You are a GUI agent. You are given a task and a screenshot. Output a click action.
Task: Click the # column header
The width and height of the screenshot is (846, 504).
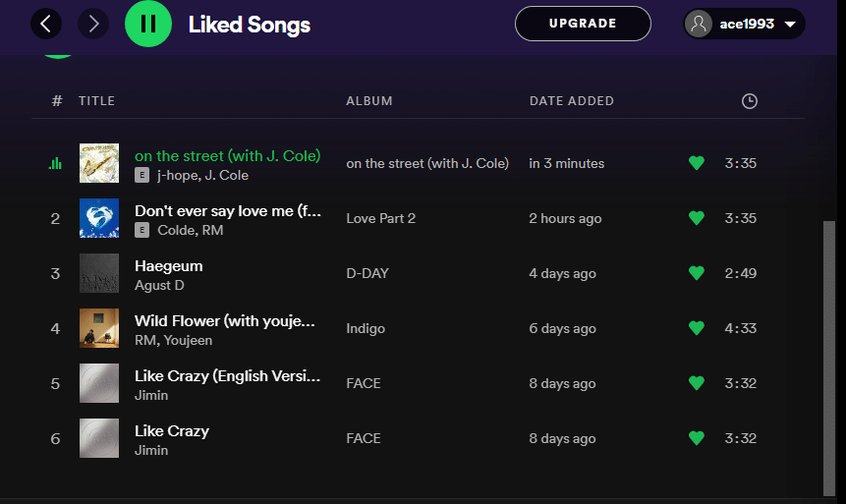tap(57, 101)
